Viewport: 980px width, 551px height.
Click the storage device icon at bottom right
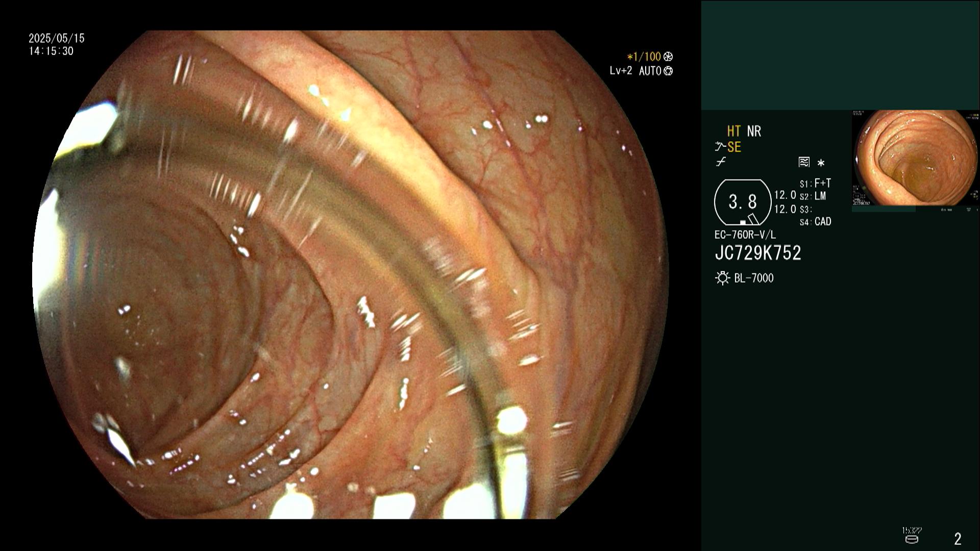pos(912,539)
